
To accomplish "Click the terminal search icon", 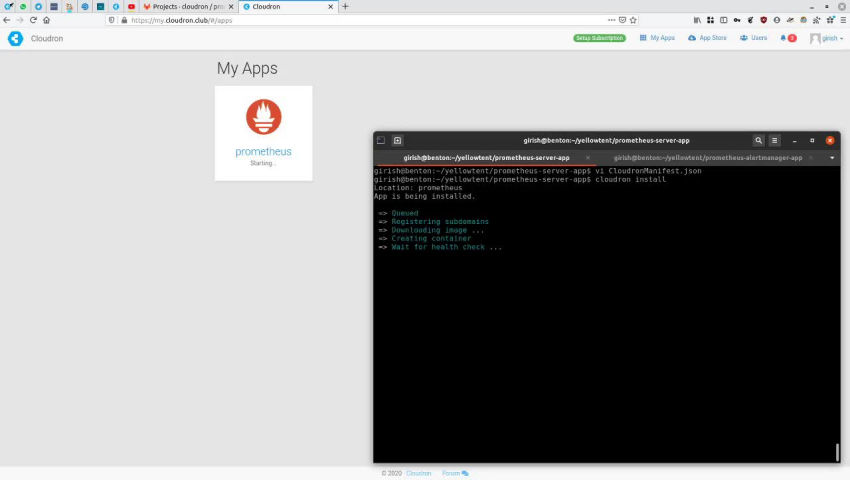I will [758, 141].
